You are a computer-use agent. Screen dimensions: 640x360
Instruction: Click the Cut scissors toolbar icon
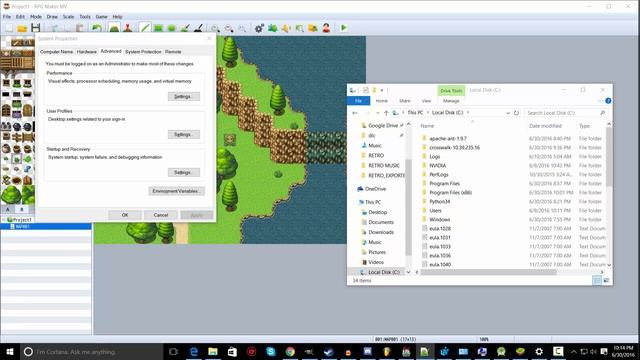53,28
